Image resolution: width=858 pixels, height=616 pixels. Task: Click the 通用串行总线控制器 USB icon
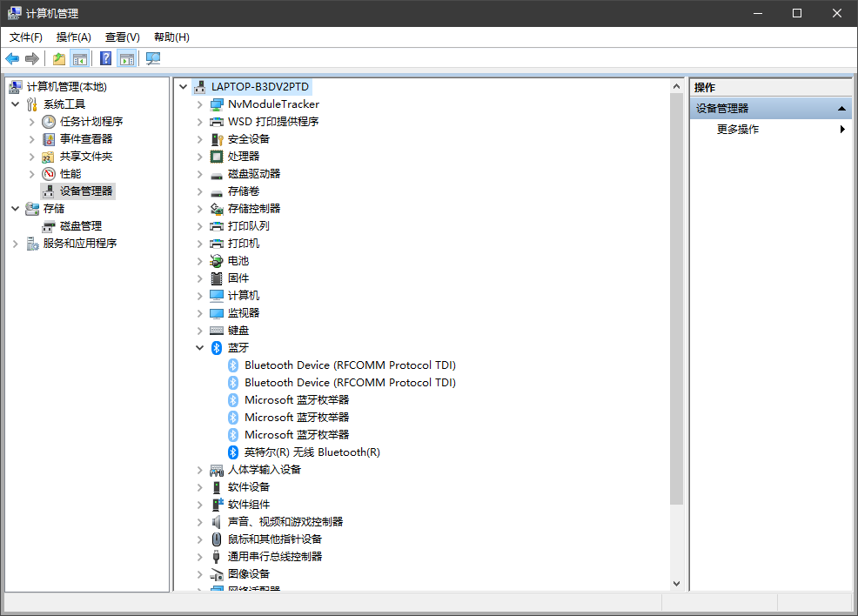click(217, 557)
